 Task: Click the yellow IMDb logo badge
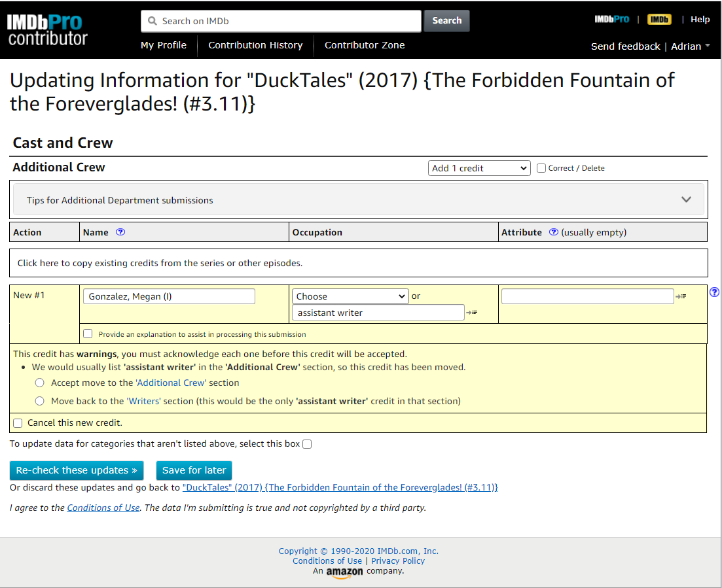(x=659, y=20)
